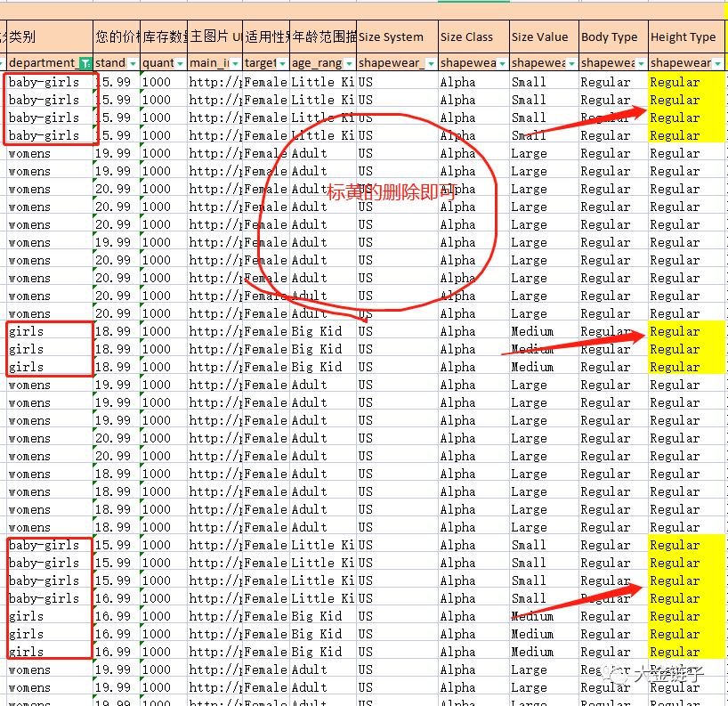This screenshot has height=706, width=728.
Task: Select the topmost yellow-highlighted Regular cell
Action: click(685, 82)
